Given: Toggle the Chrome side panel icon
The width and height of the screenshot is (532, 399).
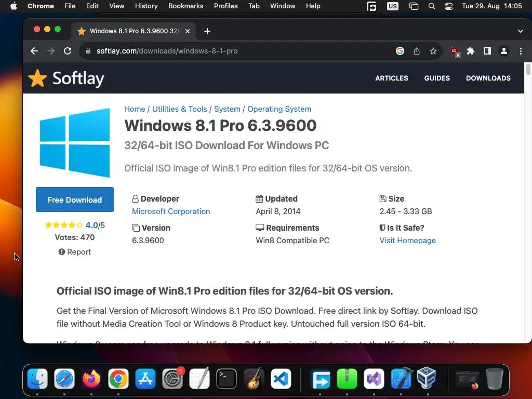Looking at the screenshot, I should (487, 51).
